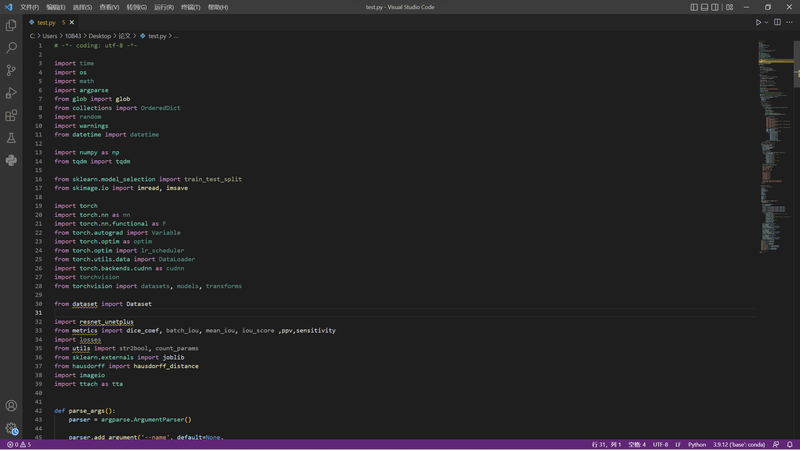The image size is (800, 450).
Task: Run the Python file with play button
Action: 758,22
